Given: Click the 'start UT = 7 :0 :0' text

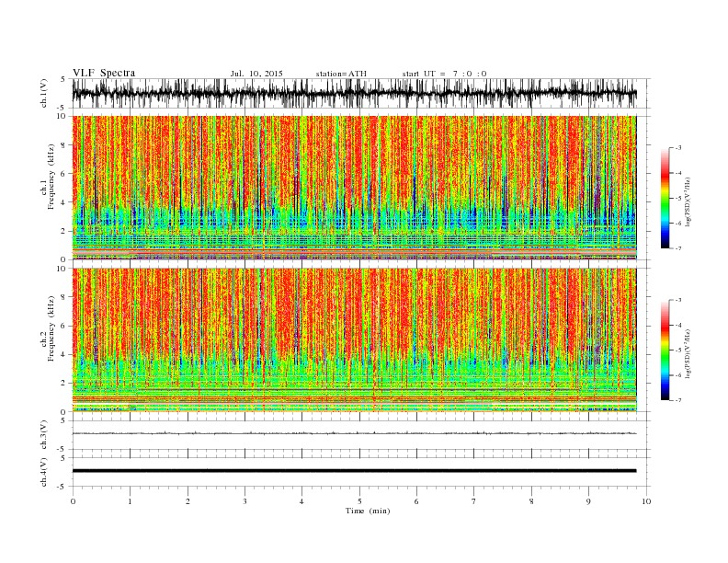Looking at the screenshot, I should point(444,74).
